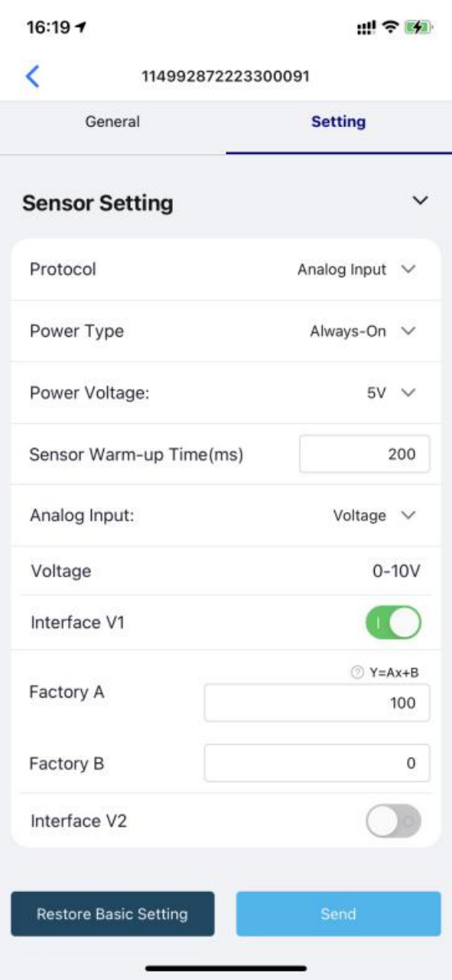The height and width of the screenshot is (980, 452).
Task: Edit the Sensor Warm-up Time field
Action: pyautogui.click(x=364, y=454)
